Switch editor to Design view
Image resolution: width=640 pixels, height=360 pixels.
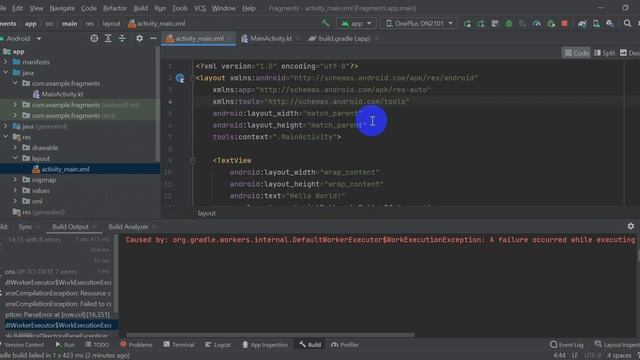coord(630,53)
